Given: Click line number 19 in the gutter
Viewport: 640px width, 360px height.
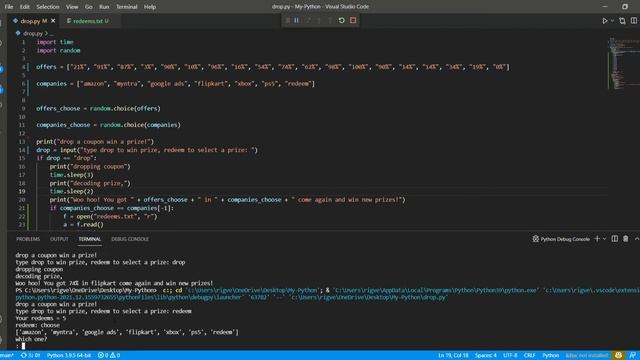Looking at the screenshot, I should coord(22,191).
